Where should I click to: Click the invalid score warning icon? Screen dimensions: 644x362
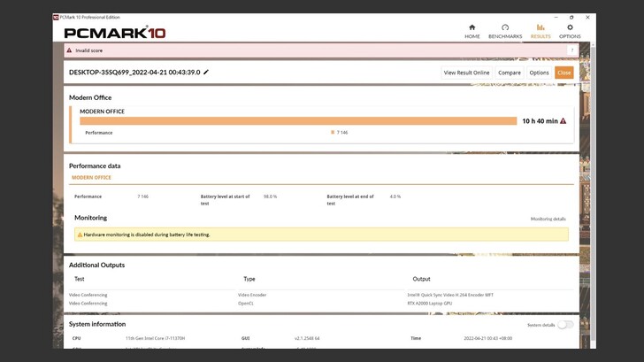[70, 51]
